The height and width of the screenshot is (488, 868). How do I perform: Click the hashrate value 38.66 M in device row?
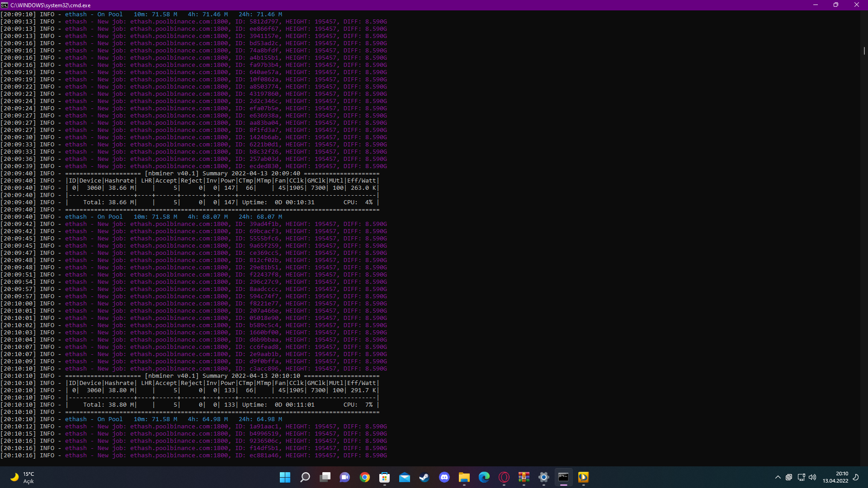click(x=121, y=188)
